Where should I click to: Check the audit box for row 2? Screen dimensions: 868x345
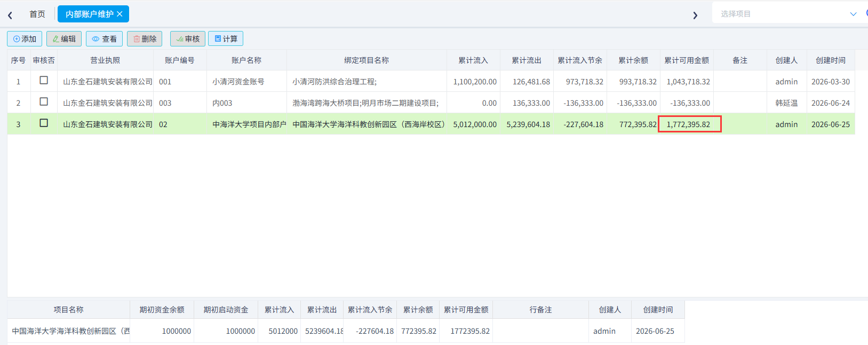click(x=44, y=101)
